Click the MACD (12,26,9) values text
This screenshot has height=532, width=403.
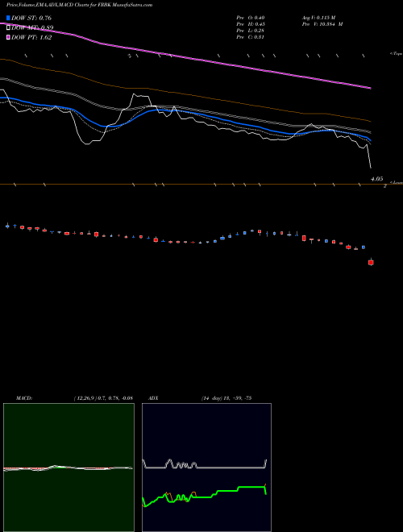tap(103, 398)
